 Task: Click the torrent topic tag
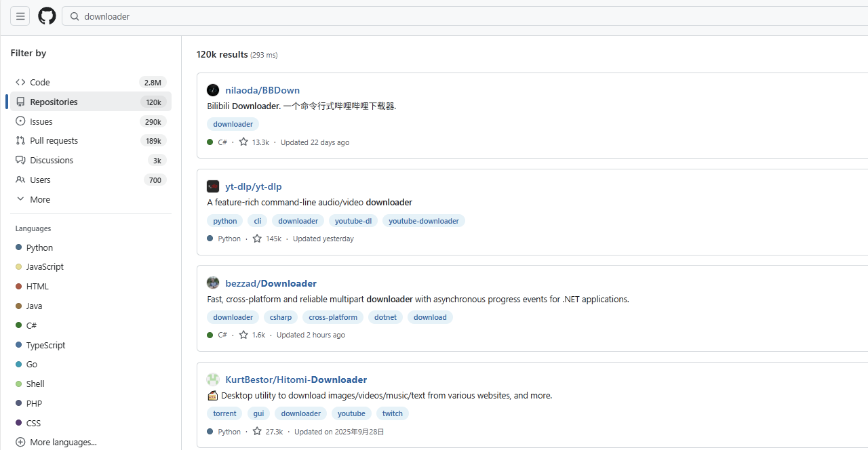[224, 413]
